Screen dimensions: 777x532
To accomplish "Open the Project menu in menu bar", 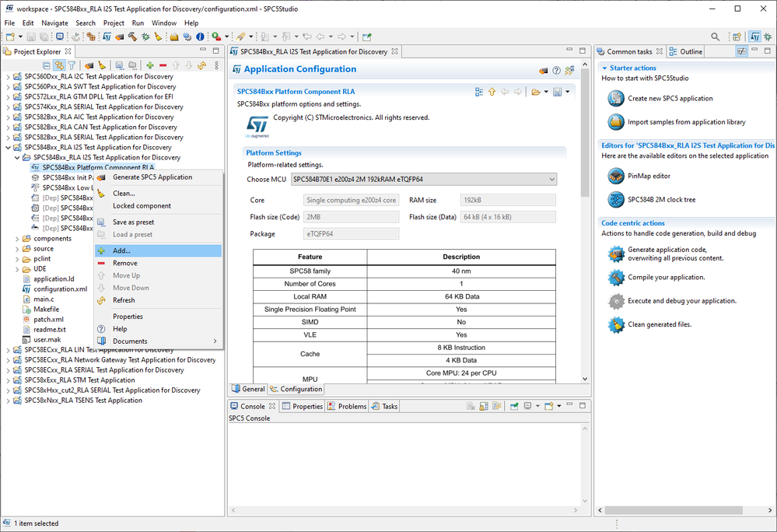I will click(114, 23).
